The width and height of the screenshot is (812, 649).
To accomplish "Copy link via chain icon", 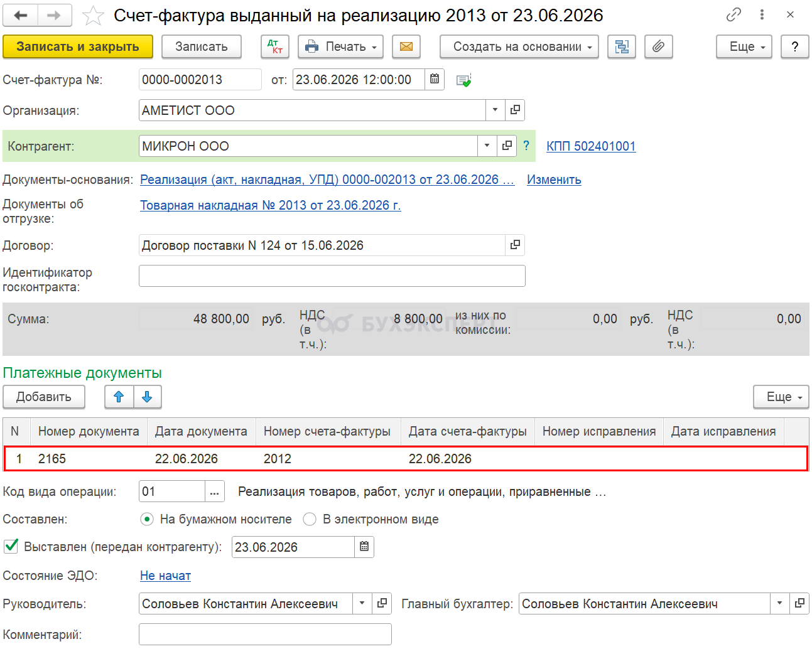I will 734,15.
